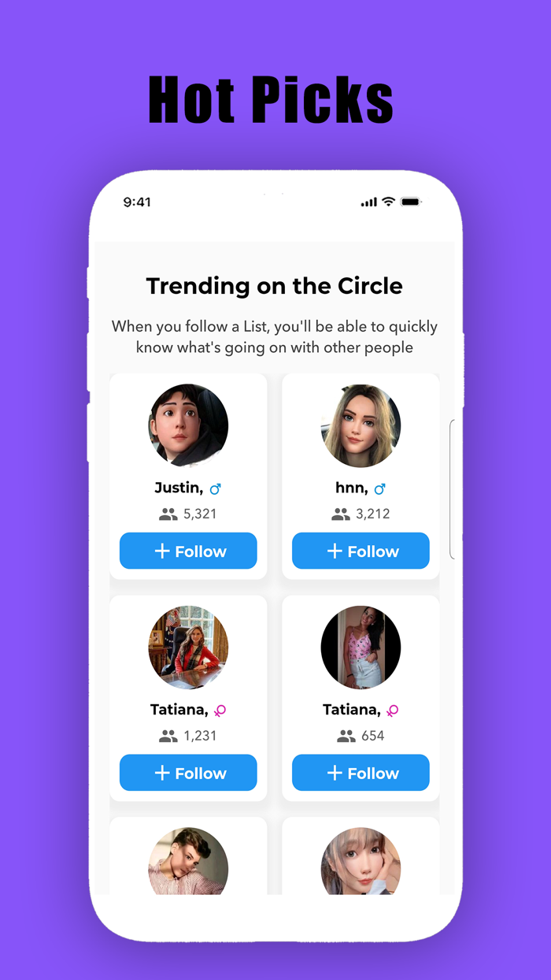Follow Tatiana with 1,231 followers
This screenshot has width=551, height=980.
(188, 773)
